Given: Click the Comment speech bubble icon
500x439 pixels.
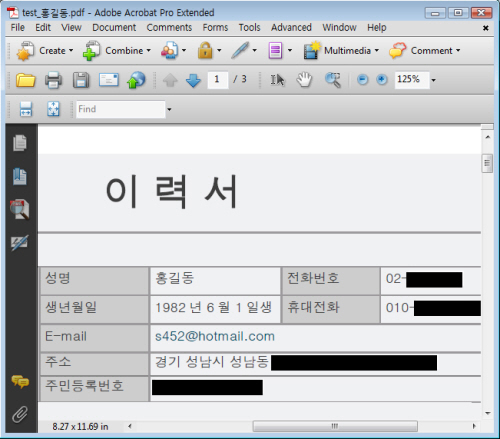Looking at the screenshot, I should (398, 51).
